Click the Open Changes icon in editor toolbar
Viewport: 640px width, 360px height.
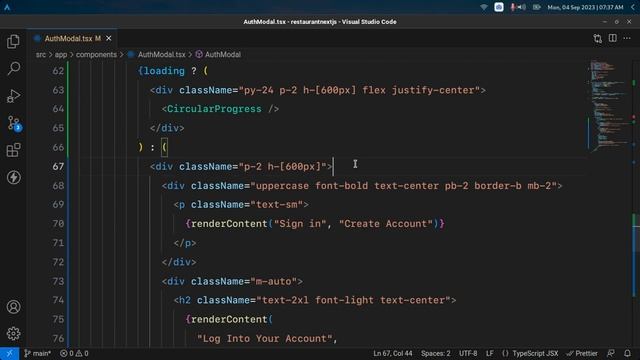(598, 38)
